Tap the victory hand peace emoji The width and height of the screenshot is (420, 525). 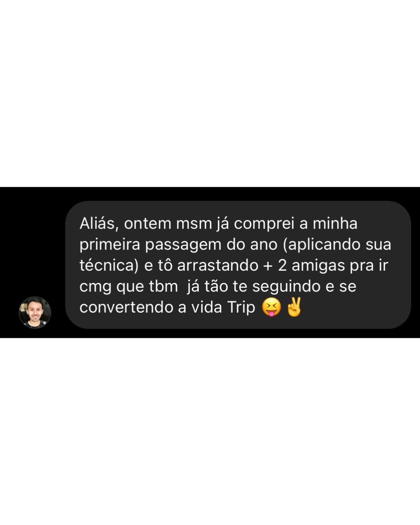[294, 307]
